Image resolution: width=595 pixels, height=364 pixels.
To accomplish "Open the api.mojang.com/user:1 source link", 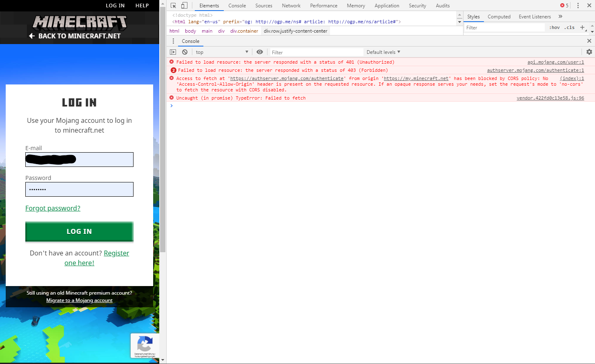I will [x=556, y=62].
